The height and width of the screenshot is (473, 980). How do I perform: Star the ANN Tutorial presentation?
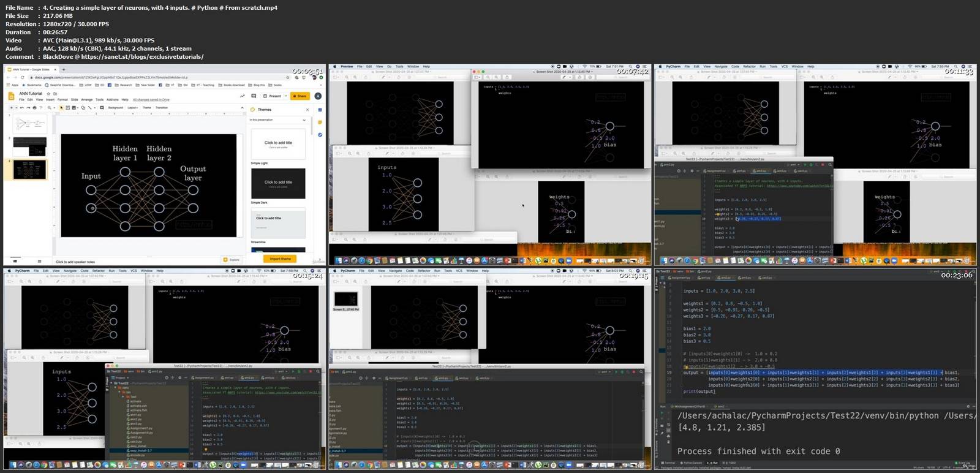48,94
